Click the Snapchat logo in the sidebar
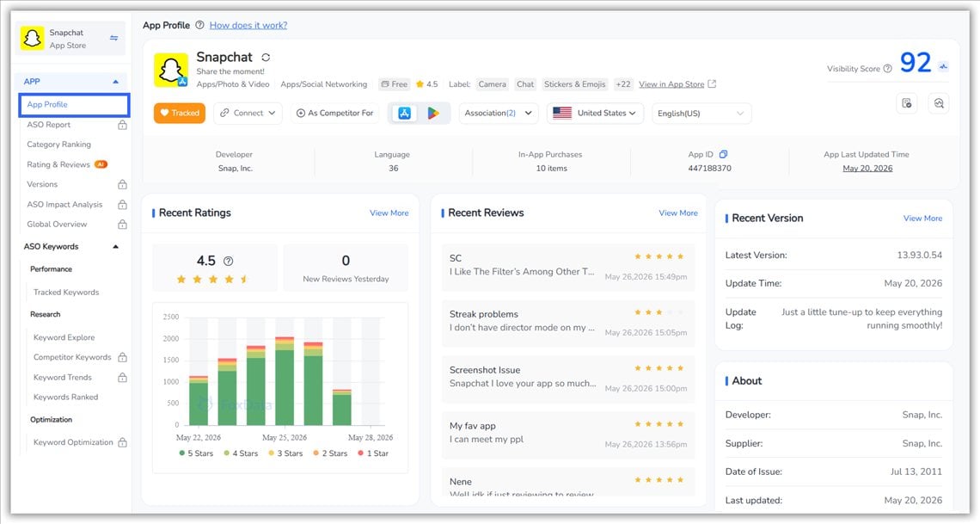The height and width of the screenshot is (524, 980). tap(32, 38)
